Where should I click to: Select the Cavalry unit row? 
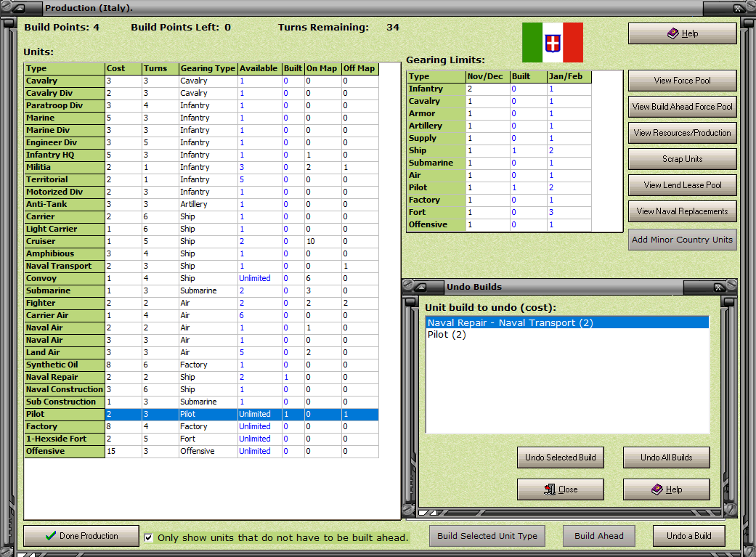(x=202, y=81)
